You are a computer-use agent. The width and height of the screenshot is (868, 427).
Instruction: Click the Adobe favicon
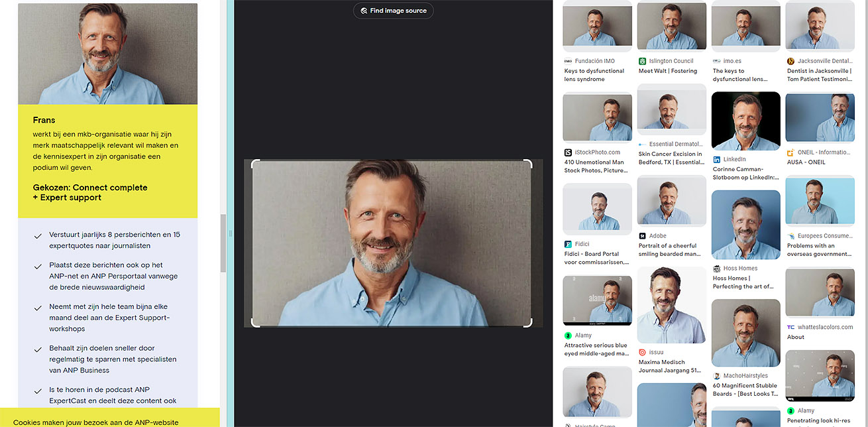click(642, 236)
